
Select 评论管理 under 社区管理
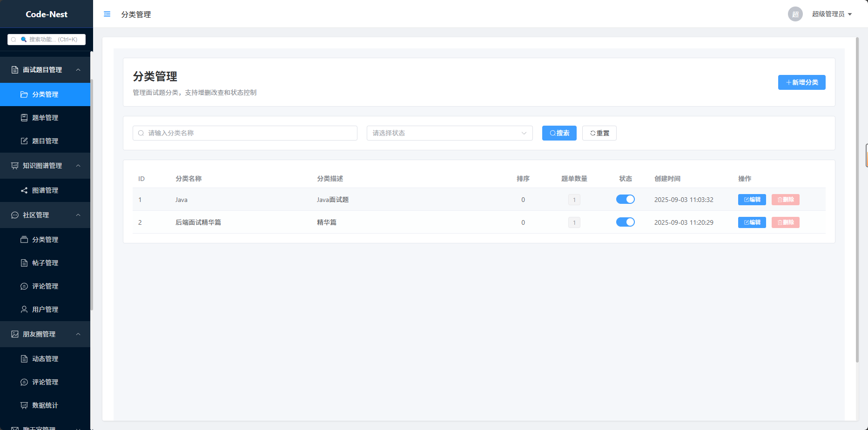(x=45, y=286)
